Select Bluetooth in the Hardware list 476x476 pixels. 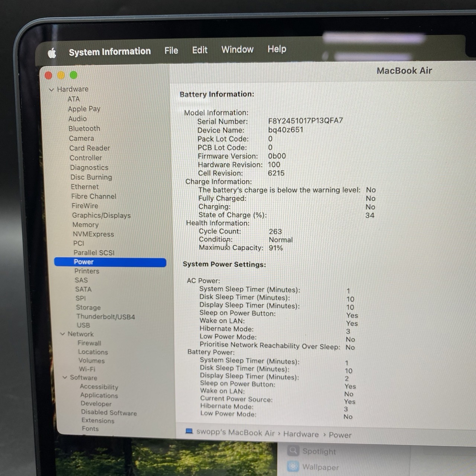[x=84, y=129]
